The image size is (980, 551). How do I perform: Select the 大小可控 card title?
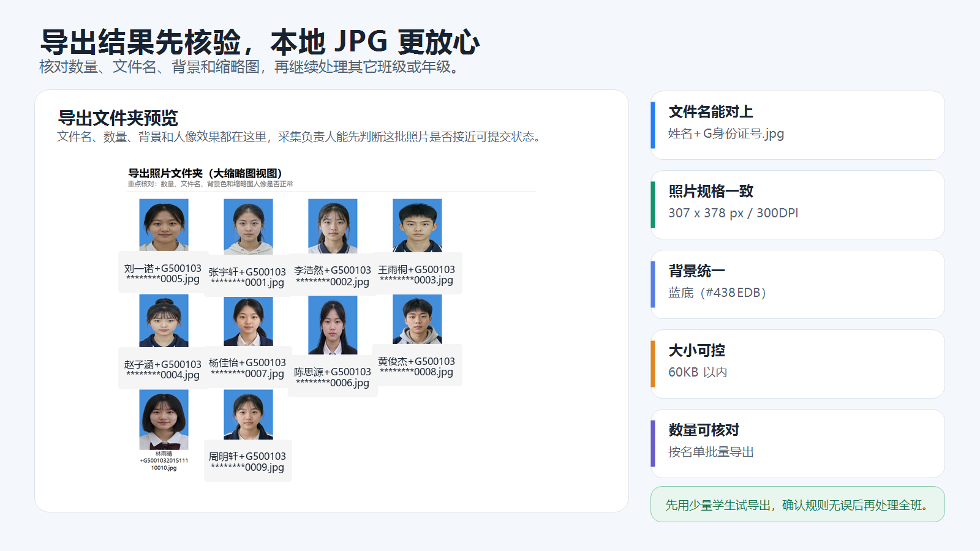click(696, 351)
